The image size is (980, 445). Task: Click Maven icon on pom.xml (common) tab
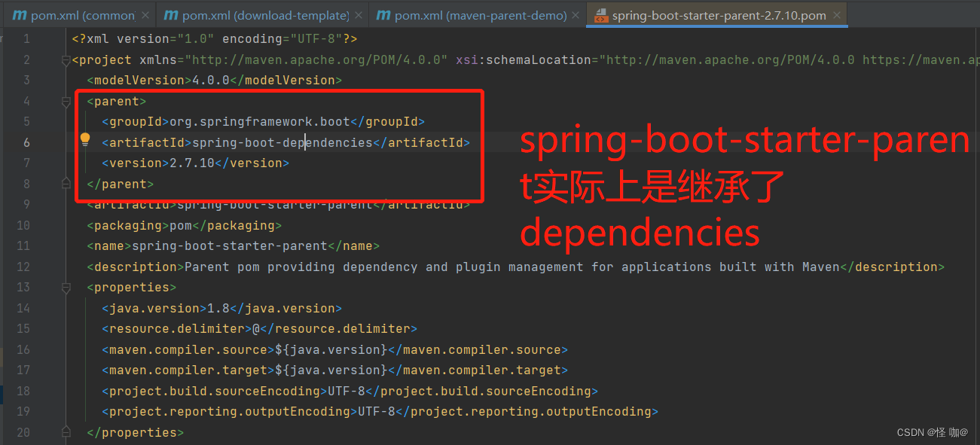click(x=19, y=15)
